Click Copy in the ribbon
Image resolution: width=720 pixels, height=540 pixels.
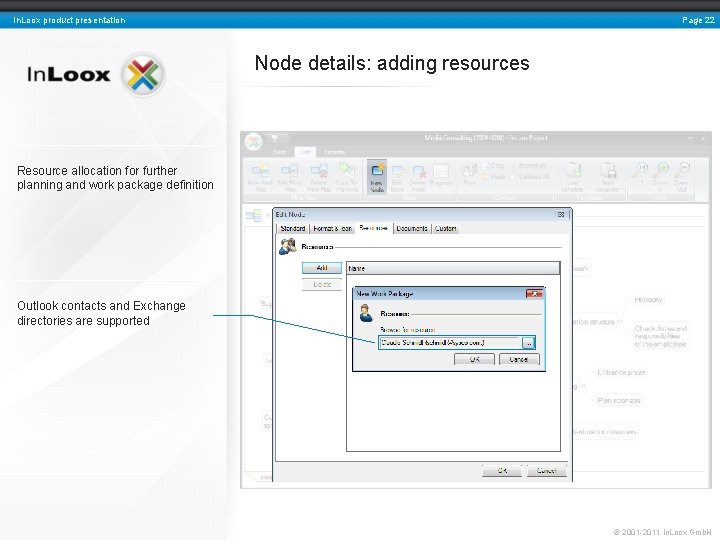click(x=493, y=165)
